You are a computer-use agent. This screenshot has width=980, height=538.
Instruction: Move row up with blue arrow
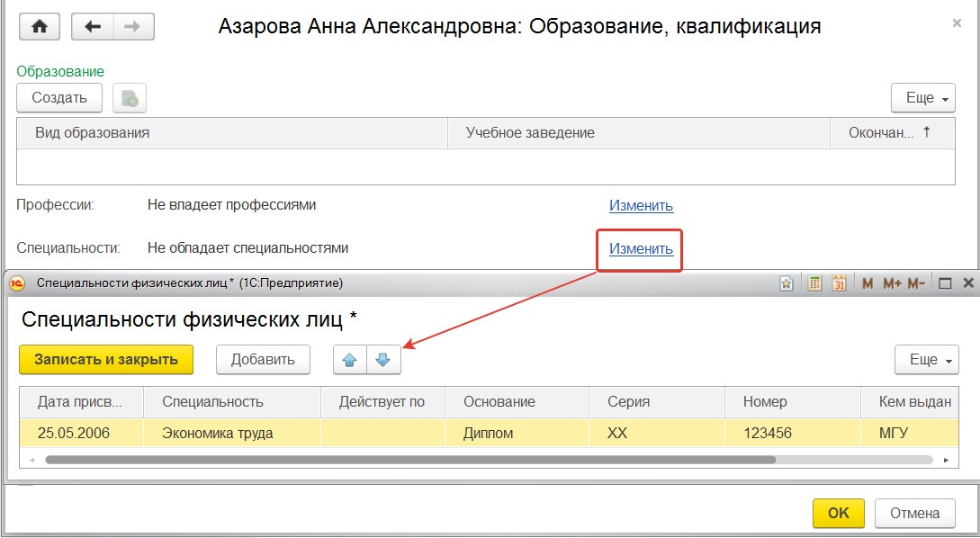pos(350,360)
